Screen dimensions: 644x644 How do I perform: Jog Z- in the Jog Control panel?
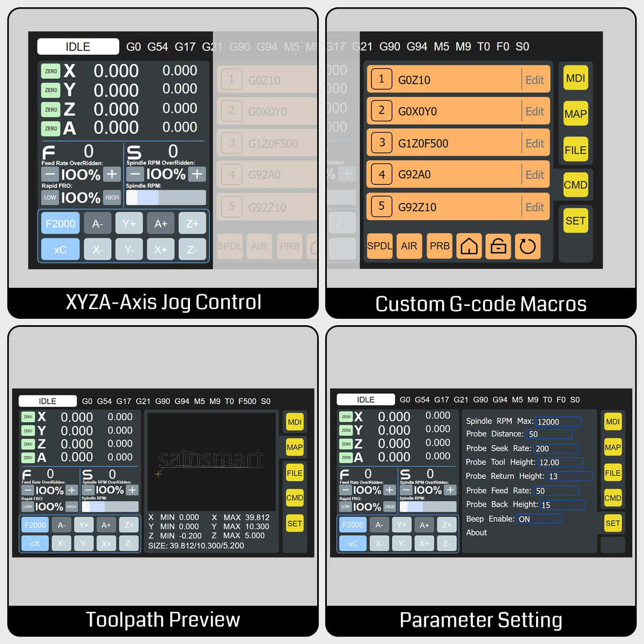(192, 250)
